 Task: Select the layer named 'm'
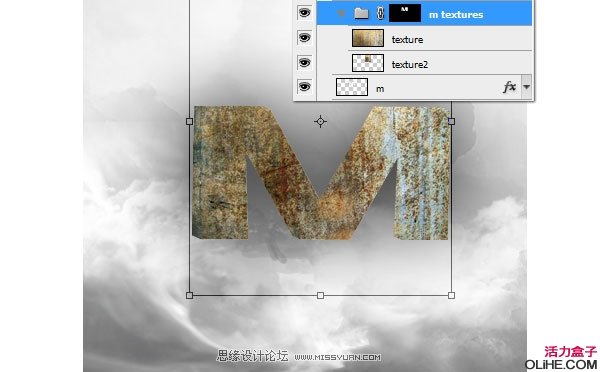pyautogui.click(x=380, y=89)
